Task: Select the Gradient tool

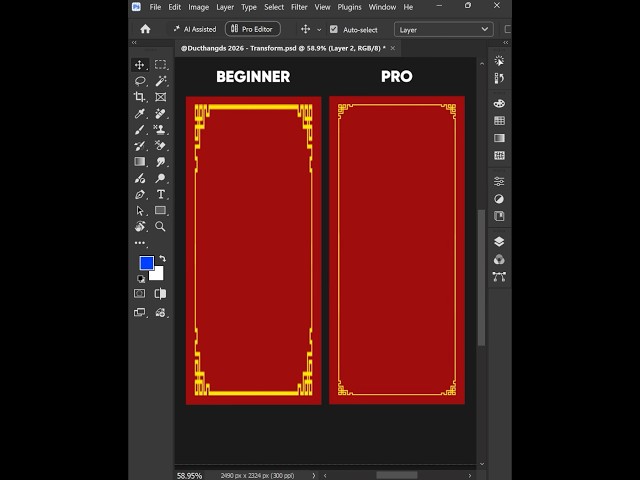Action: pyautogui.click(x=140, y=162)
